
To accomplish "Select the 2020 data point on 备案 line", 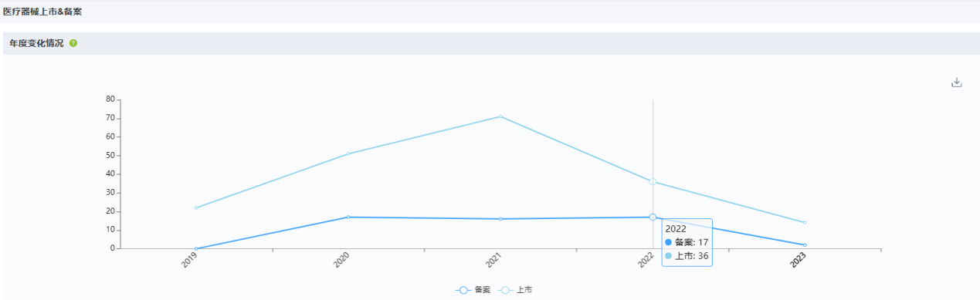I will 348,217.
